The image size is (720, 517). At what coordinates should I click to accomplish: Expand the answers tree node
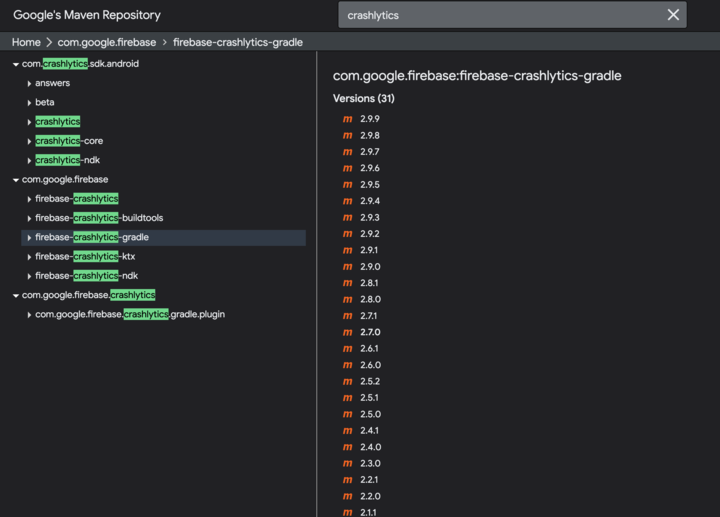[x=29, y=84]
